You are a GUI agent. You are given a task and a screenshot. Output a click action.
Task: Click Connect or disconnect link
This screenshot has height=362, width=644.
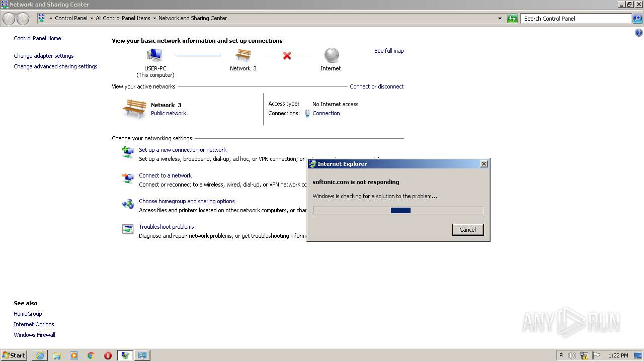tap(377, 86)
